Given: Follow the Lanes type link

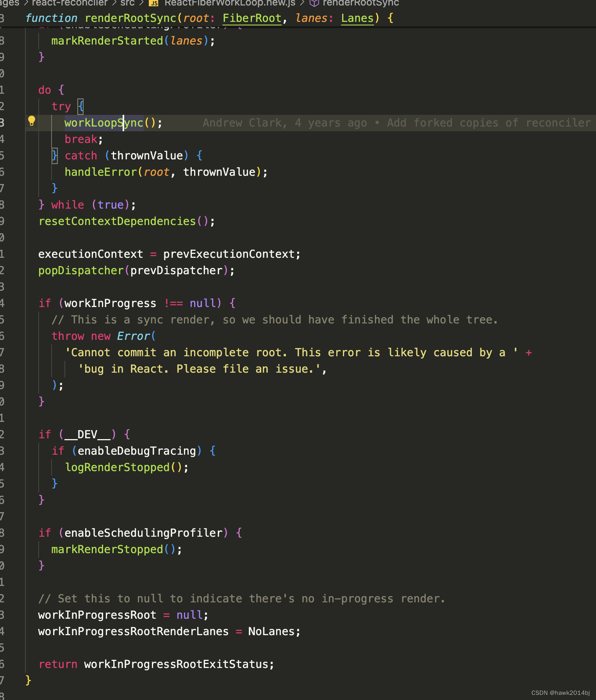Looking at the screenshot, I should click(x=357, y=18).
